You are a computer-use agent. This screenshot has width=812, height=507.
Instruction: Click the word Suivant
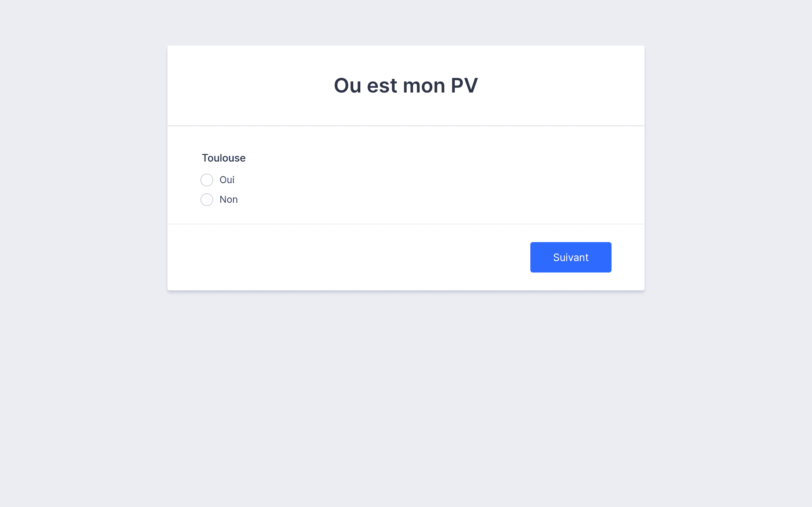(x=570, y=257)
